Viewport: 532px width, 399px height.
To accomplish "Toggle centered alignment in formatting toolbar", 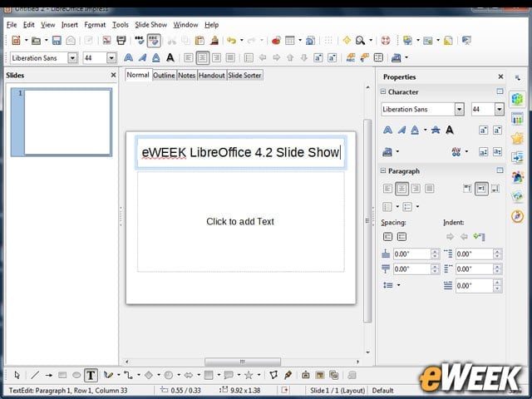I will pos(202,57).
